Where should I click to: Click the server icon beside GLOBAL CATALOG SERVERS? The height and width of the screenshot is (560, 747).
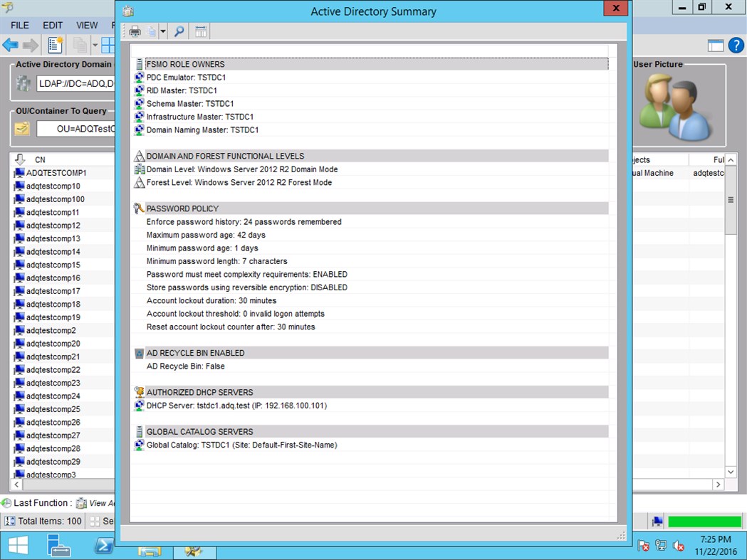[139, 431]
